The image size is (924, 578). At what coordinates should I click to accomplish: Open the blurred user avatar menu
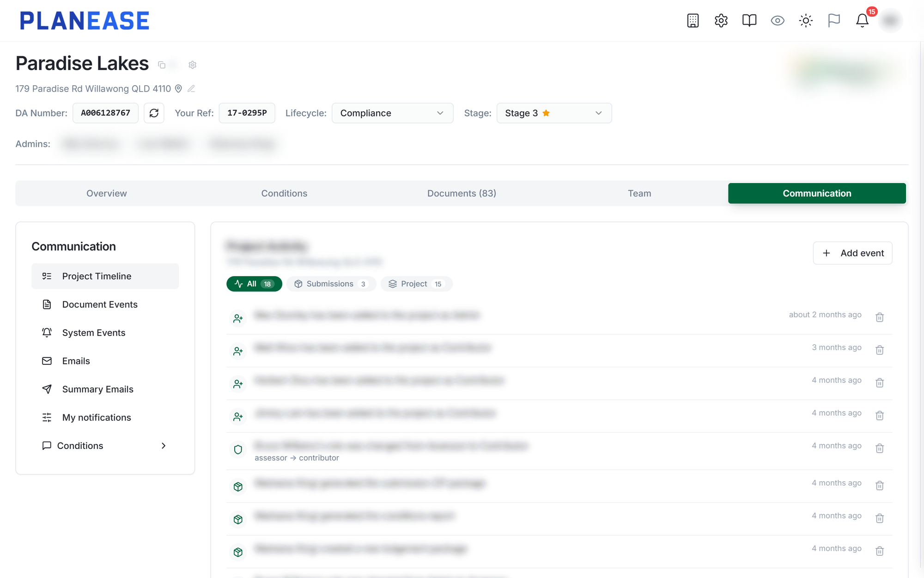pyautogui.click(x=890, y=20)
